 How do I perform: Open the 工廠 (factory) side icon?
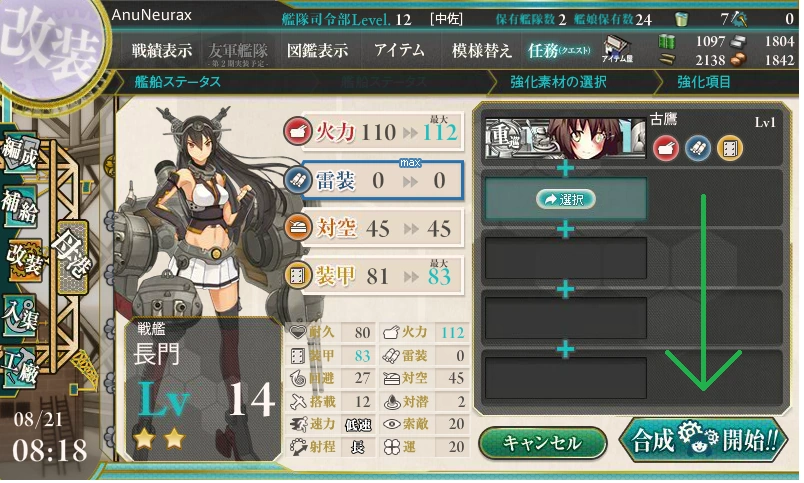pos(20,368)
